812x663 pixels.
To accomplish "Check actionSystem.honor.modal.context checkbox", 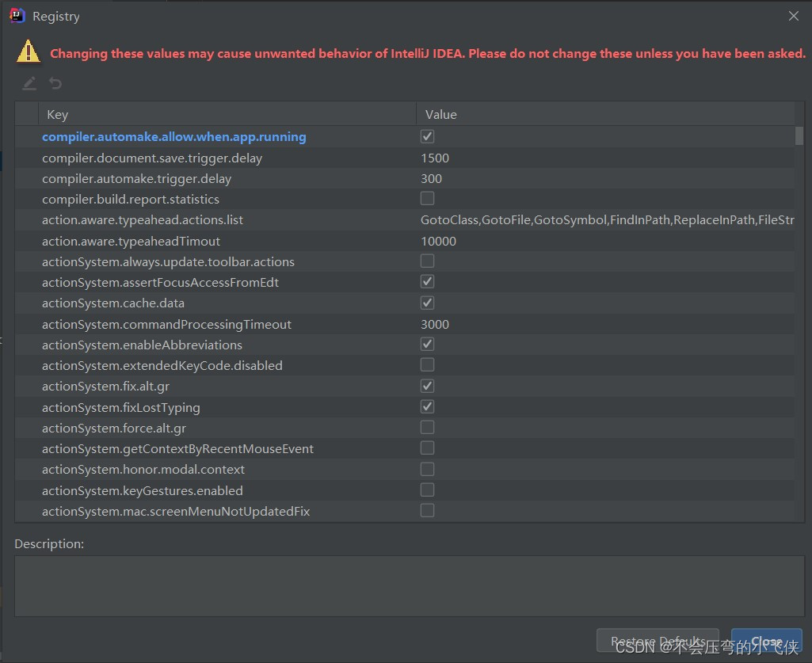I will point(427,469).
